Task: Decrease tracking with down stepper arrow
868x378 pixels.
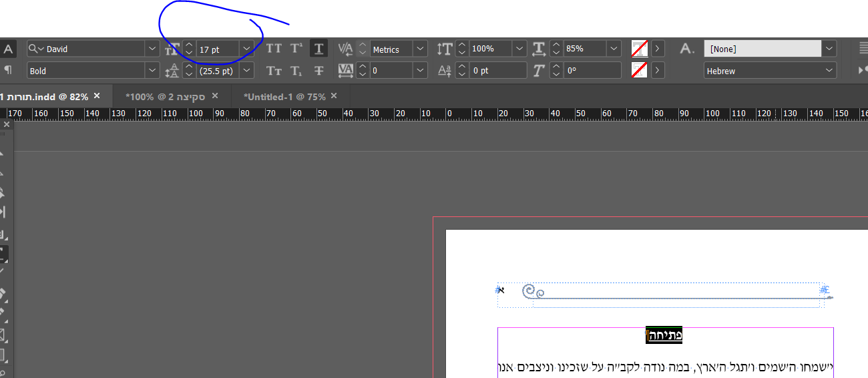Action: 363,74
